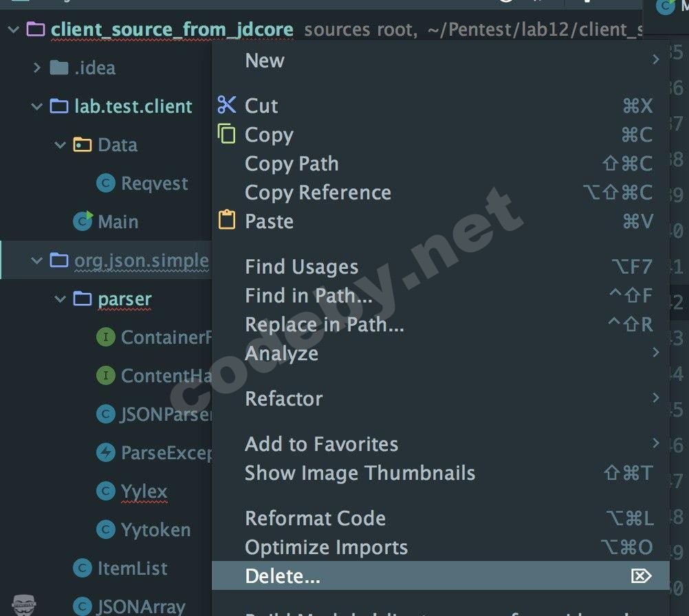Click the Reqvest class icon
This screenshot has width=689, height=616.
point(105,183)
